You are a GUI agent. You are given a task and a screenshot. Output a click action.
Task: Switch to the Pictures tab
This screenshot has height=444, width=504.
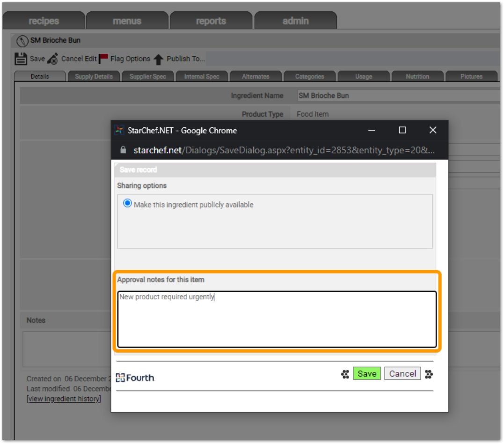(x=472, y=76)
